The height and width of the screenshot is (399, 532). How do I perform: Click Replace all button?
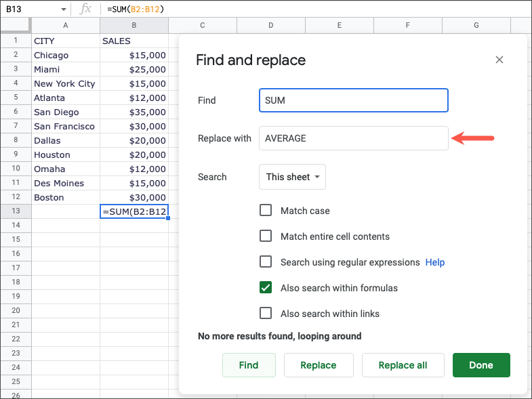click(403, 365)
